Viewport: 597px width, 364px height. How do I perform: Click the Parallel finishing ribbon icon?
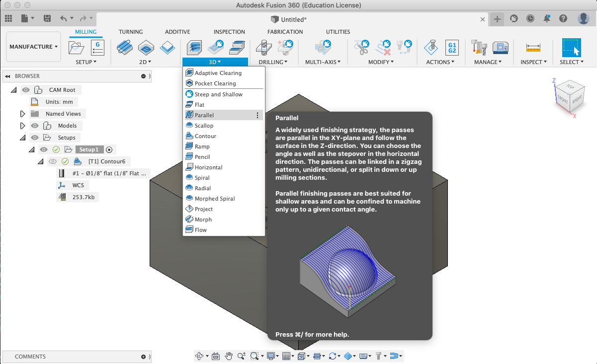[237, 48]
